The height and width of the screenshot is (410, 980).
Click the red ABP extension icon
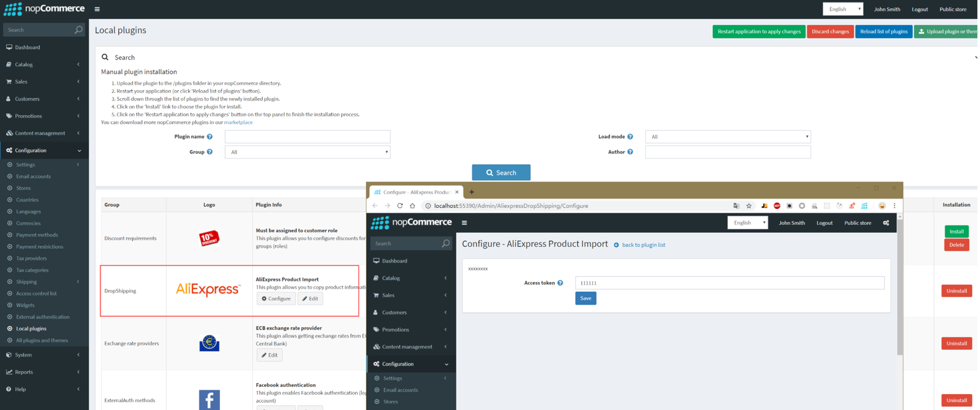777,206
